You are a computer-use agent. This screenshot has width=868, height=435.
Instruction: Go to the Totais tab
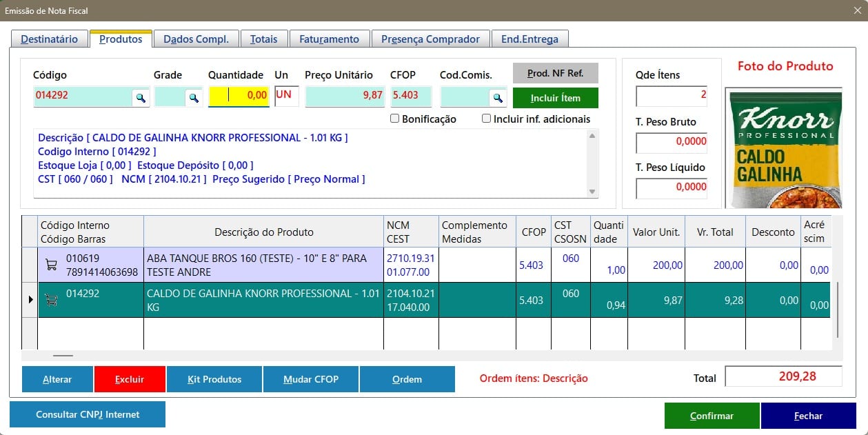[x=264, y=39]
